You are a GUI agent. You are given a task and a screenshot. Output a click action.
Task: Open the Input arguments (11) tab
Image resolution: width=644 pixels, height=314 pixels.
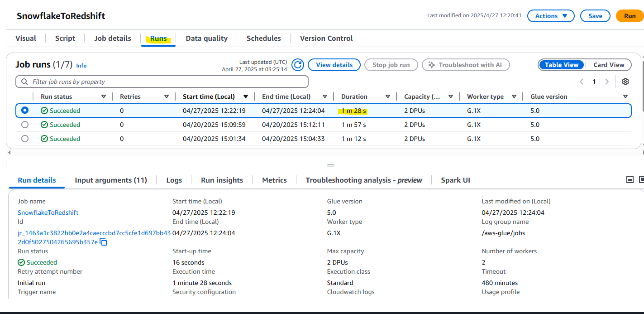pyautogui.click(x=111, y=180)
